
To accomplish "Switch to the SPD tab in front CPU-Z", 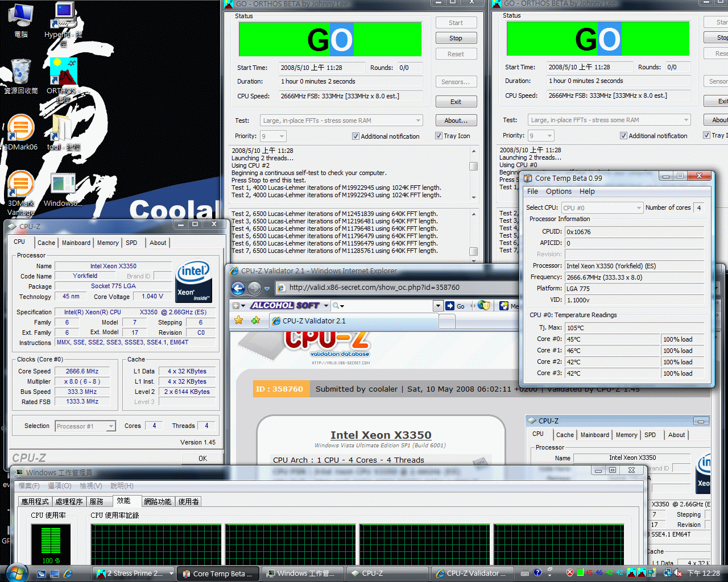I will (131, 243).
